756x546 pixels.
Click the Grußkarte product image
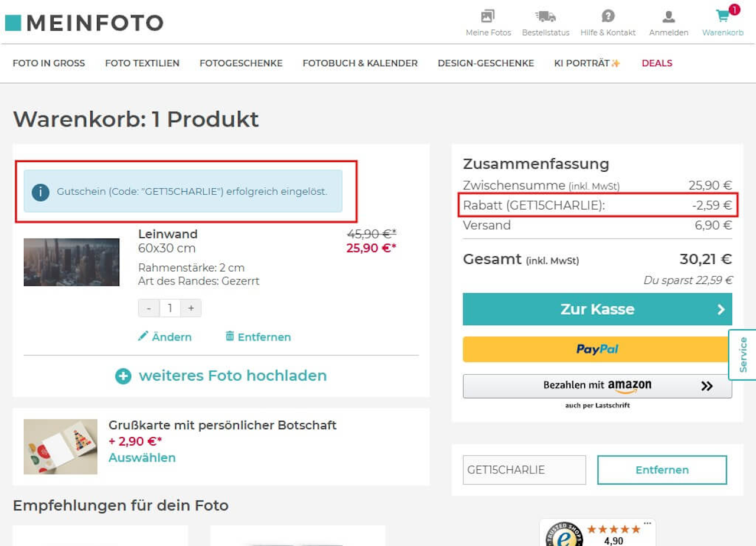(x=60, y=447)
